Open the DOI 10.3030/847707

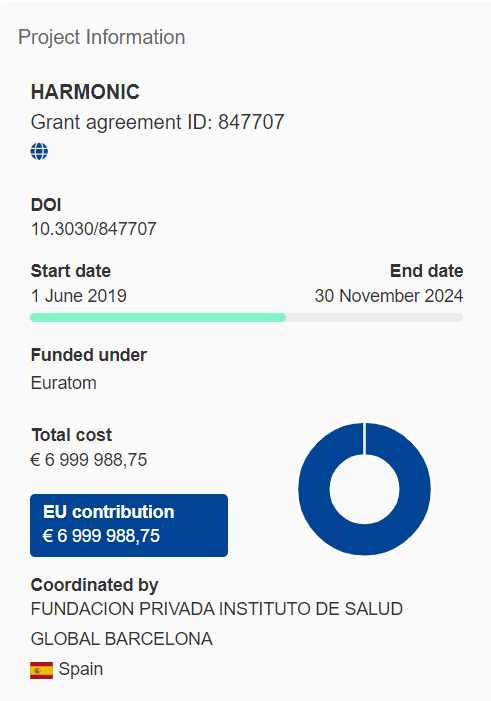pos(93,229)
